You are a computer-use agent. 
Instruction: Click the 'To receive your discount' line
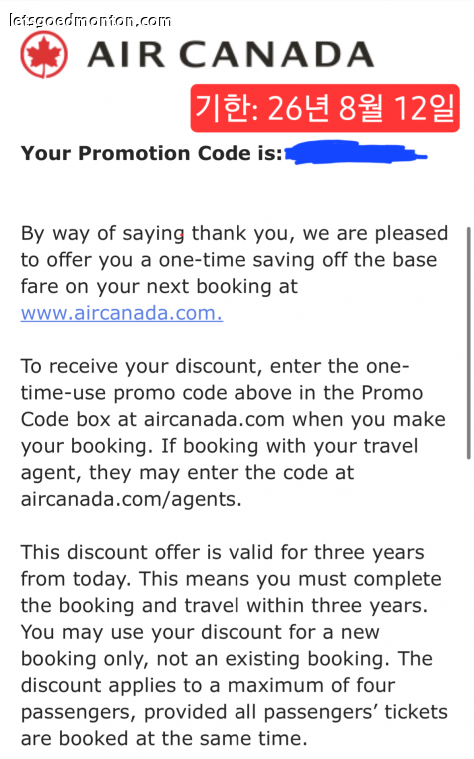click(215, 367)
